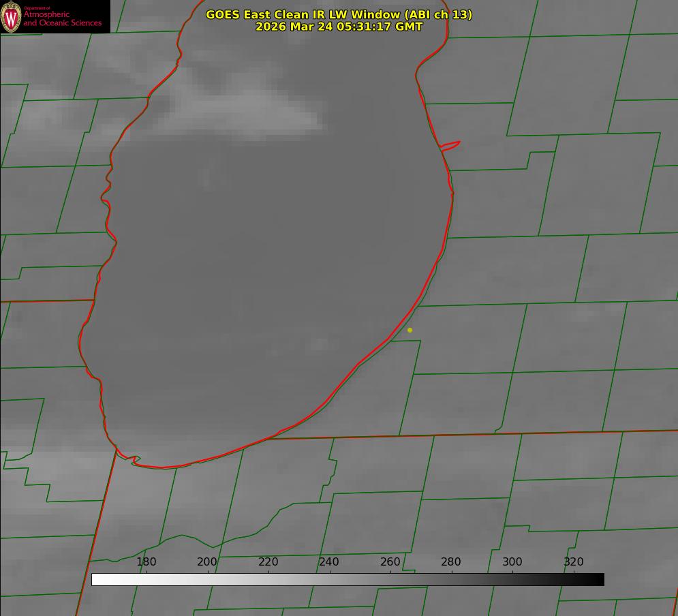Image resolution: width=678 pixels, height=616 pixels.
Task: Click the yellow dot marker near the shoreline
Action: point(410,330)
